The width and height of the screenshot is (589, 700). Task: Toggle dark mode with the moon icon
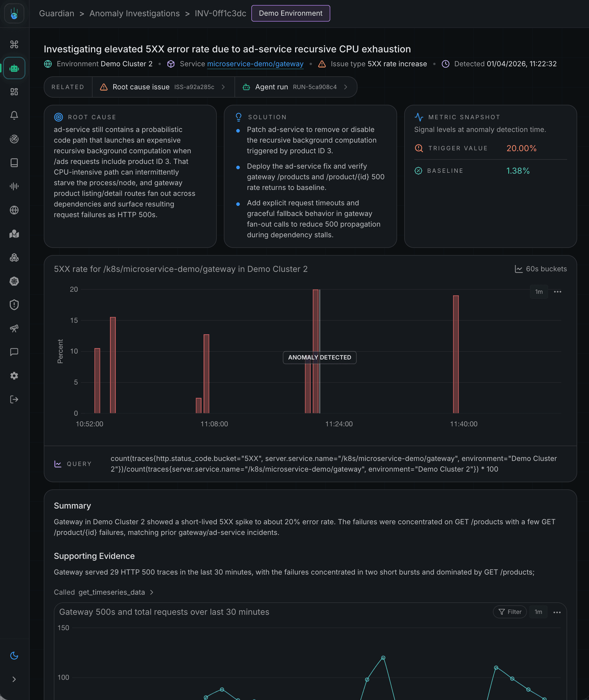[x=14, y=655]
